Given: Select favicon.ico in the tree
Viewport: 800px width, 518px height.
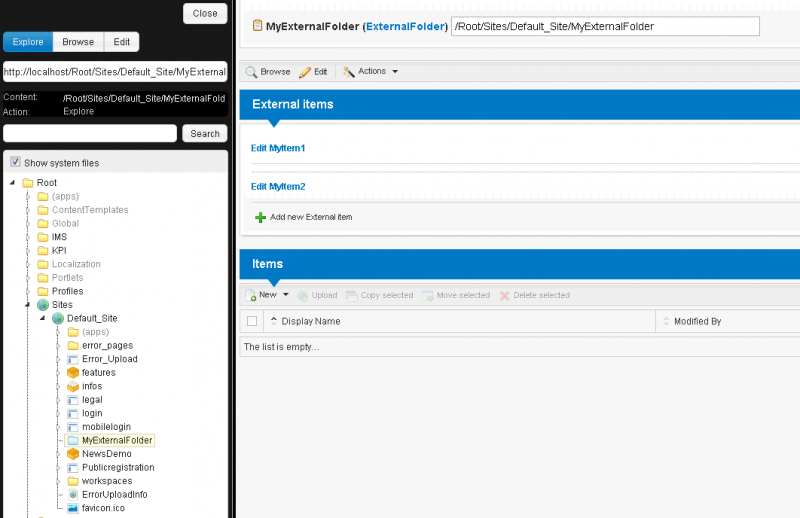Looking at the screenshot, I should coord(103,508).
